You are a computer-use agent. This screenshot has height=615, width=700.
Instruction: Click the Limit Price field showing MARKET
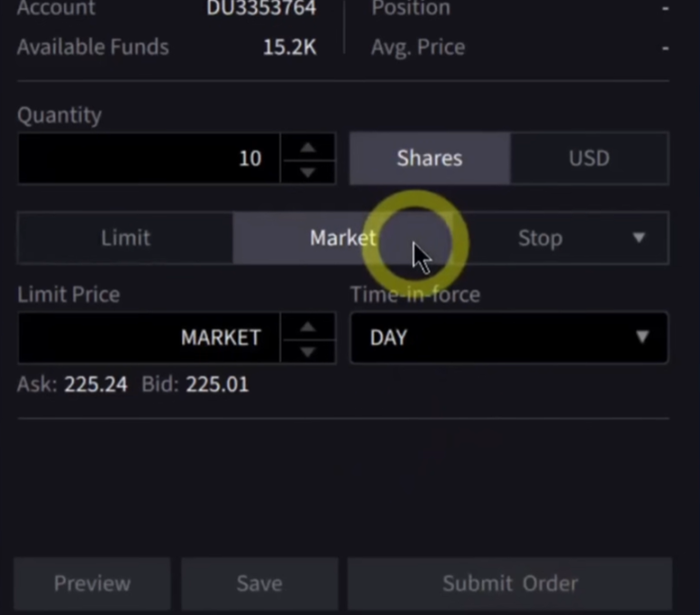click(149, 338)
